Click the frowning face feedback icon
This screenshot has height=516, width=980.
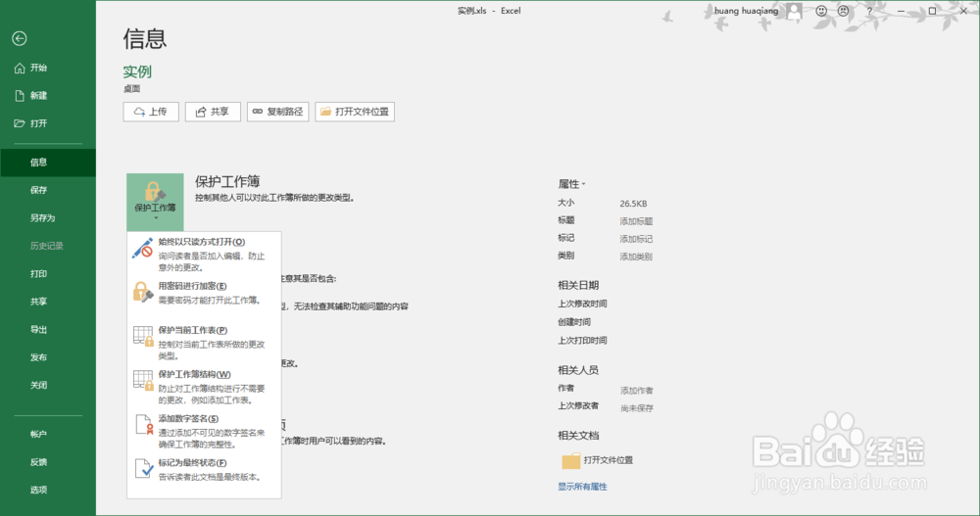click(x=843, y=11)
